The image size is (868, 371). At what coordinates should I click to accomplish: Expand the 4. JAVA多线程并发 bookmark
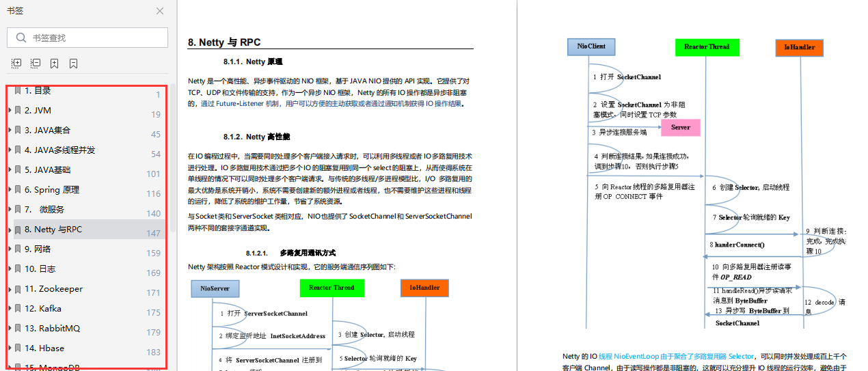(x=10, y=150)
